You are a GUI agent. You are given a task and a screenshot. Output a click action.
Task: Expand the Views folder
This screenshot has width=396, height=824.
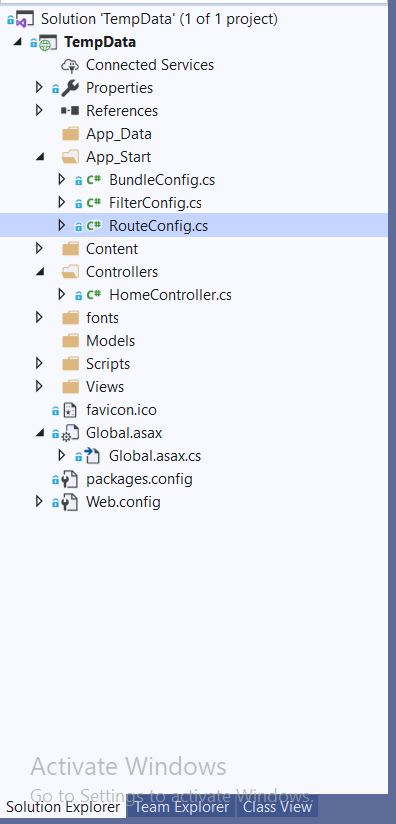[x=39, y=387]
